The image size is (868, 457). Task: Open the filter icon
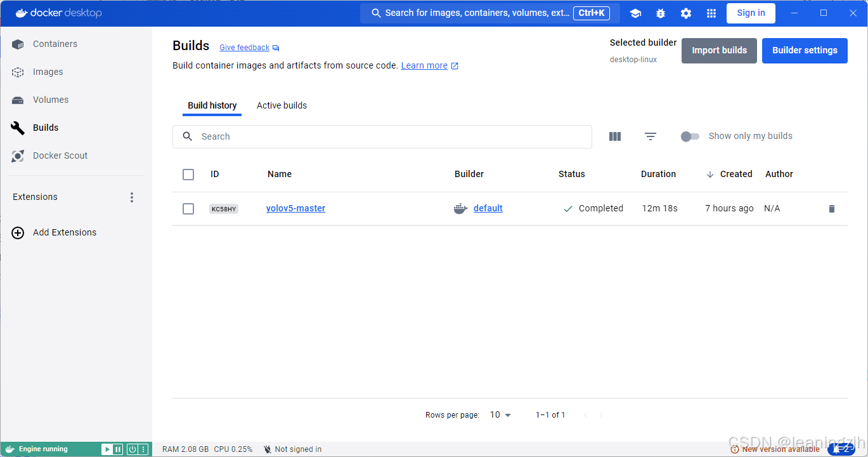651,136
